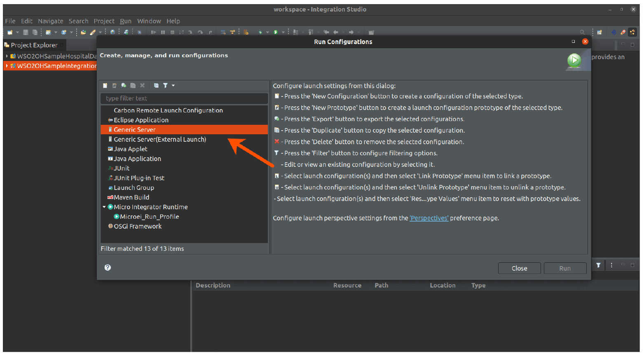Open the Window menu

[149, 21]
